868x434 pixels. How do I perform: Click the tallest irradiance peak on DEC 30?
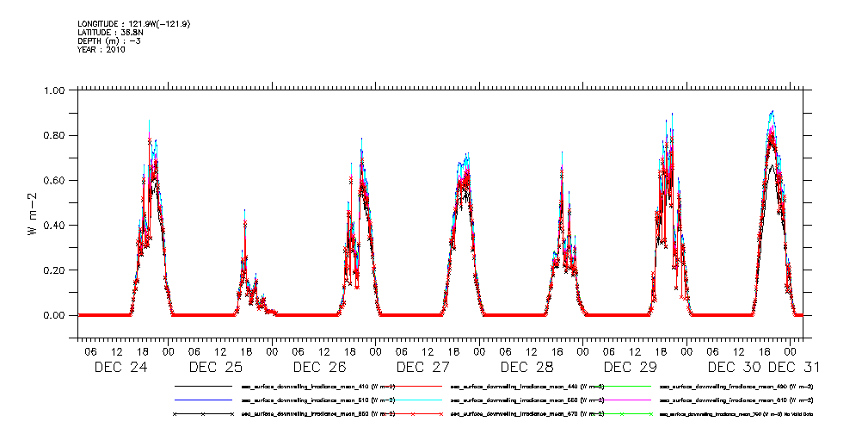pos(772,111)
